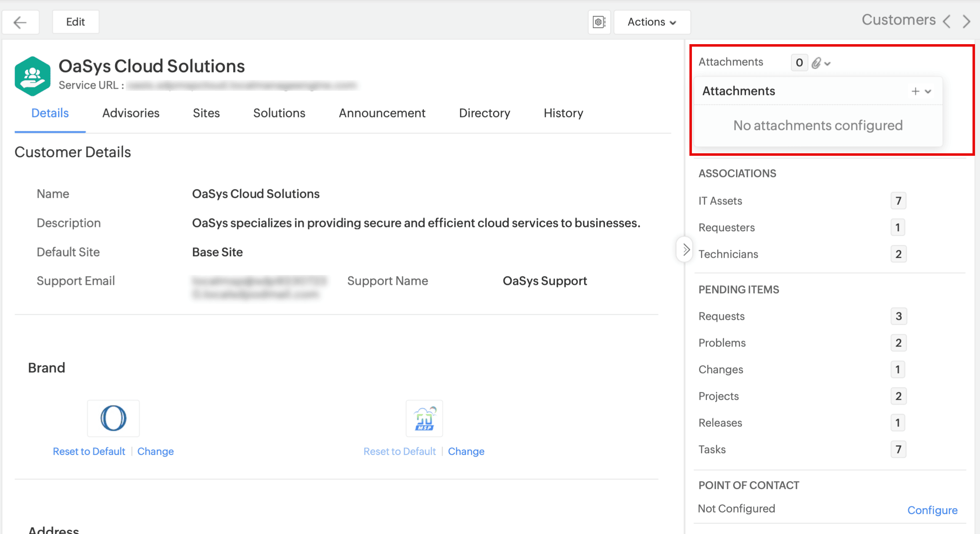980x534 pixels.
Task: Click Change link under MSP logo
Action: [x=466, y=451]
